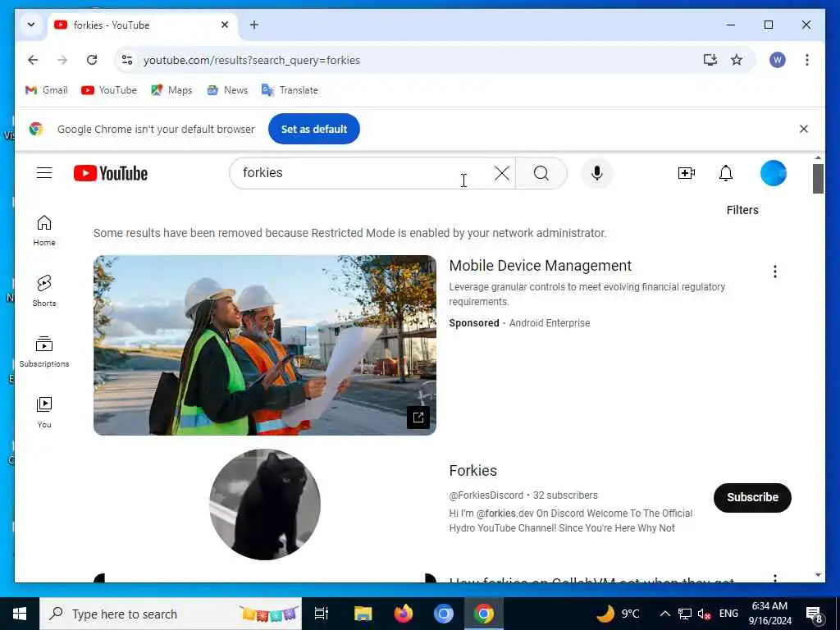Bookmark this page with star icon
The height and width of the screenshot is (630, 840).
737,60
